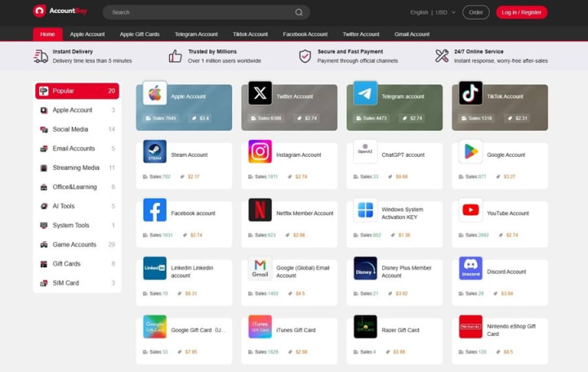Image resolution: width=588 pixels, height=372 pixels.
Task: Expand the English | USD currency dropdown
Action: pos(433,12)
